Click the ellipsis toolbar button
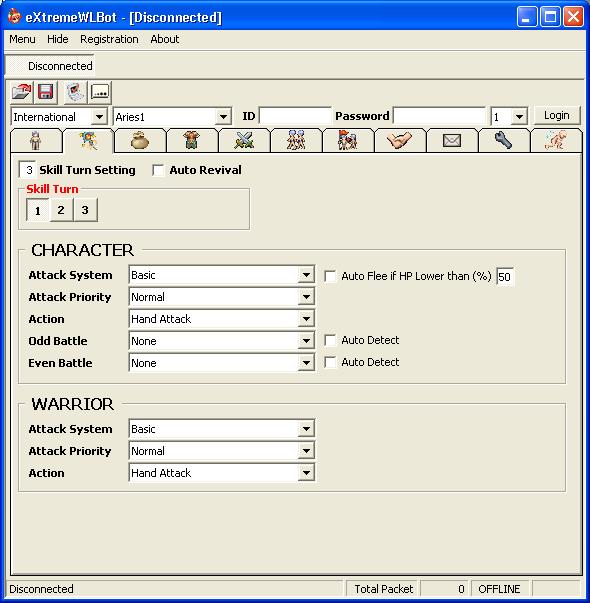The image size is (590, 603). tap(100, 92)
